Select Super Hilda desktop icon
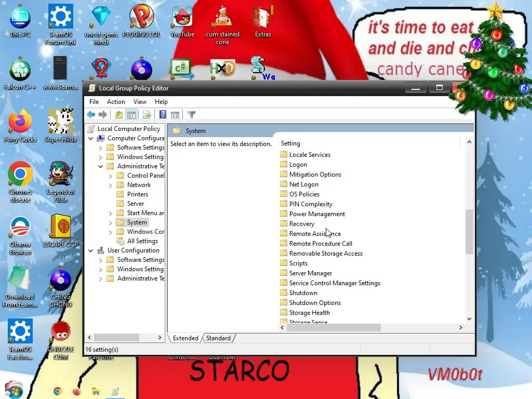Viewport: 532px width, 399px height. (60, 126)
